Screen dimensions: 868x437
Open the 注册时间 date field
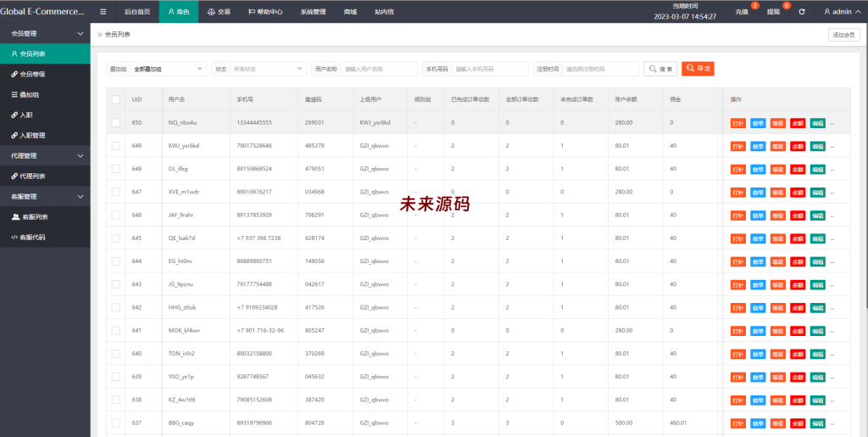tap(601, 69)
